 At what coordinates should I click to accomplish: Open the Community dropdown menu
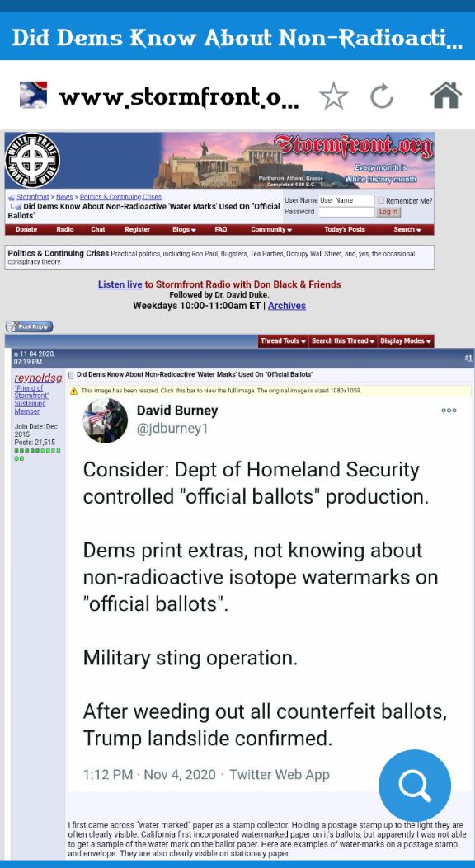point(271,230)
